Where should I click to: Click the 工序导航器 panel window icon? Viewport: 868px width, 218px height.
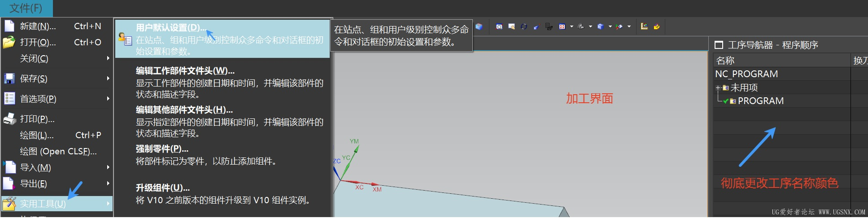[719, 45]
